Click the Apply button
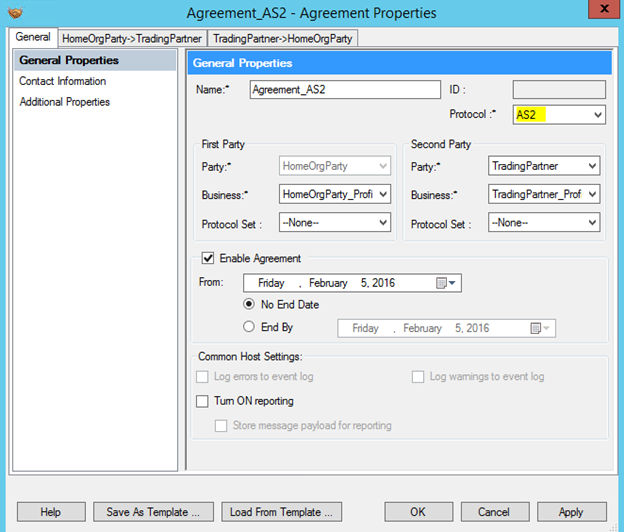 coord(571,512)
